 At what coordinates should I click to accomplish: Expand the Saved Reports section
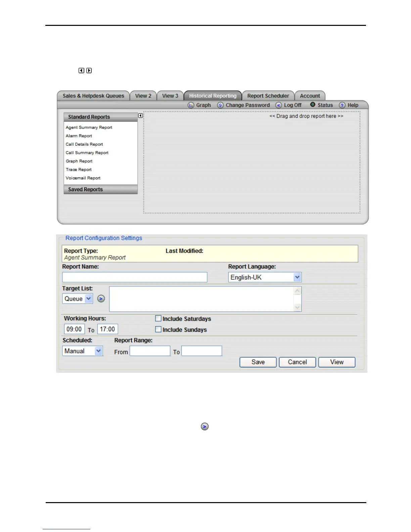pyautogui.click(x=101, y=189)
